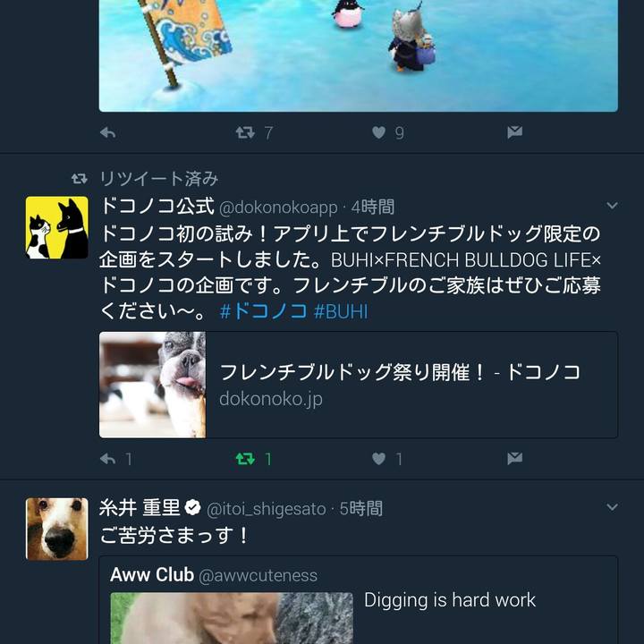Tap the #ドコノコ hashtag

click(x=263, y=311)
